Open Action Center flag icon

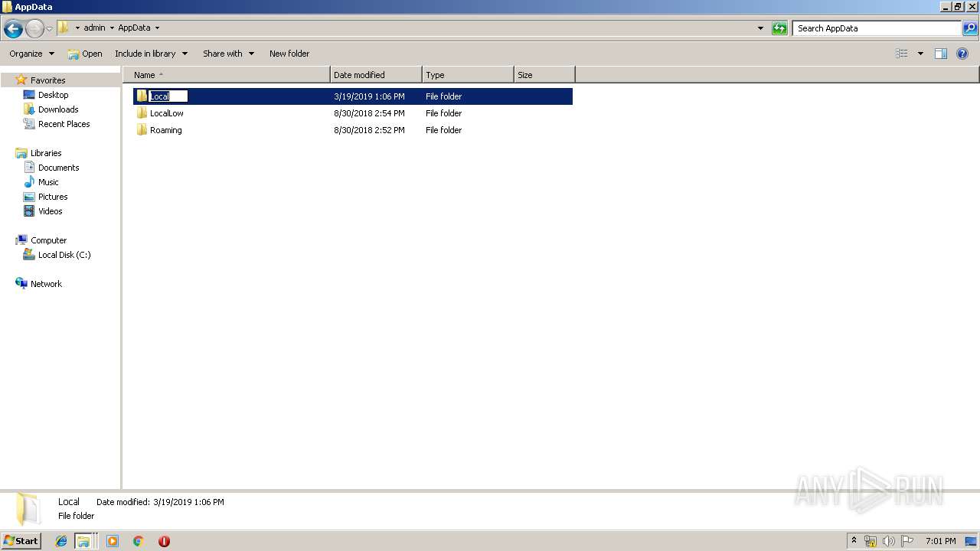pyautogui.click(x=907, y=541)
